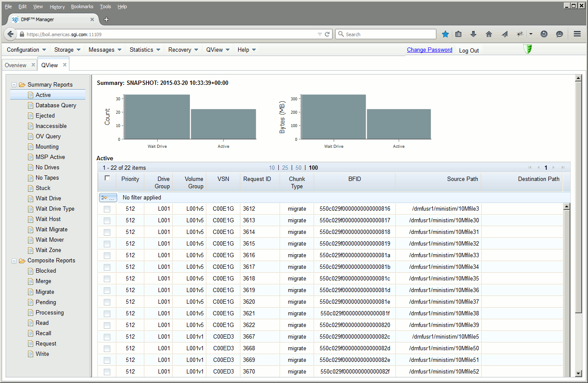588x383 pixels.
Task: Check the row with Request ID 3622
Action: click(x=107, y=325)
